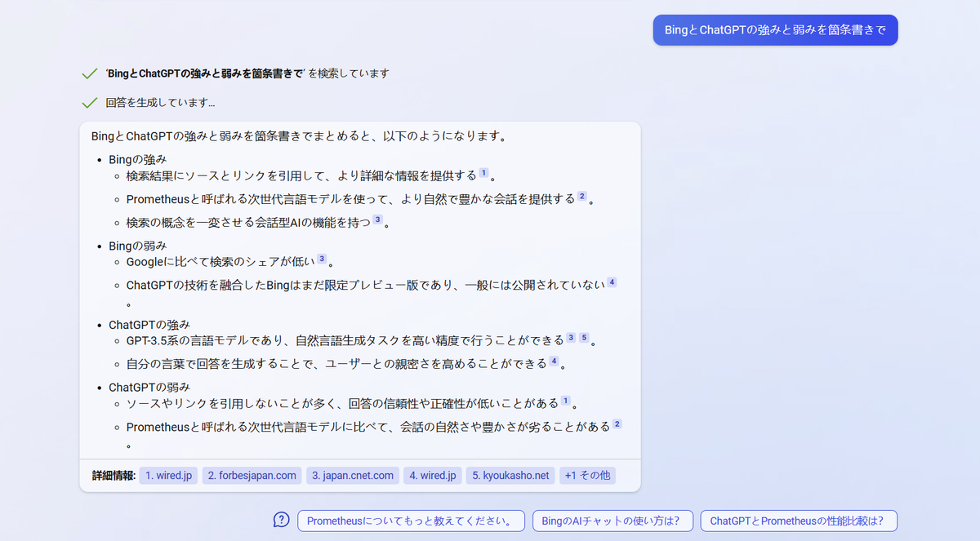Screen dimensions: 980x541
Task: Click the question mark feedback icon
Action: pyautogui.click(x=281, y=520)
